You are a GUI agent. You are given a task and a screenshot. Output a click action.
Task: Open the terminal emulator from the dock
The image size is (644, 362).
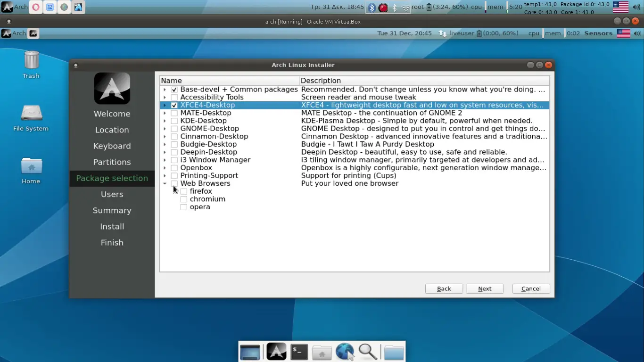(x=299, y=351)
